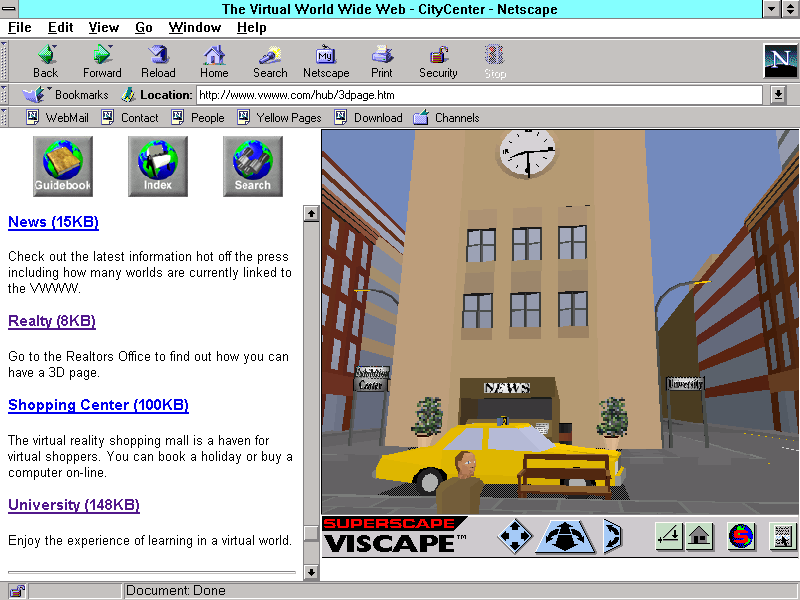Click the Viscape house home-view button
The image size is (800, 600).
(x=699, y=536)
